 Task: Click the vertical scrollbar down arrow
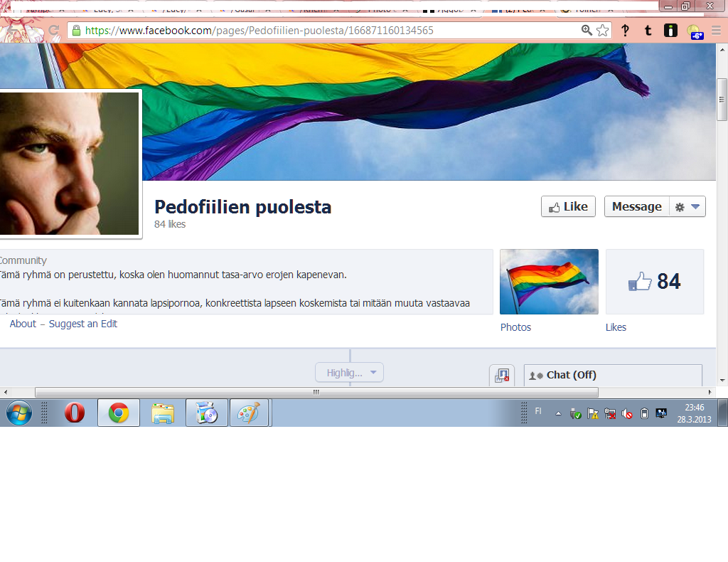[x=722, y=381]
